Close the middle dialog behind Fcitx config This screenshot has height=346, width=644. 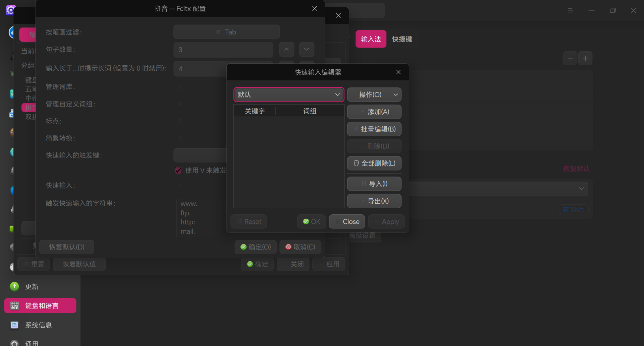[338, 15]
